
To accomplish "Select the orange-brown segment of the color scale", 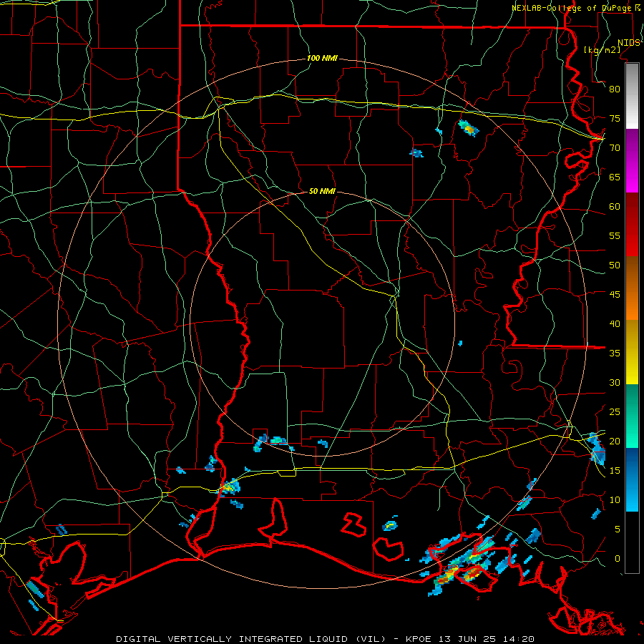I will coord(632,289).
